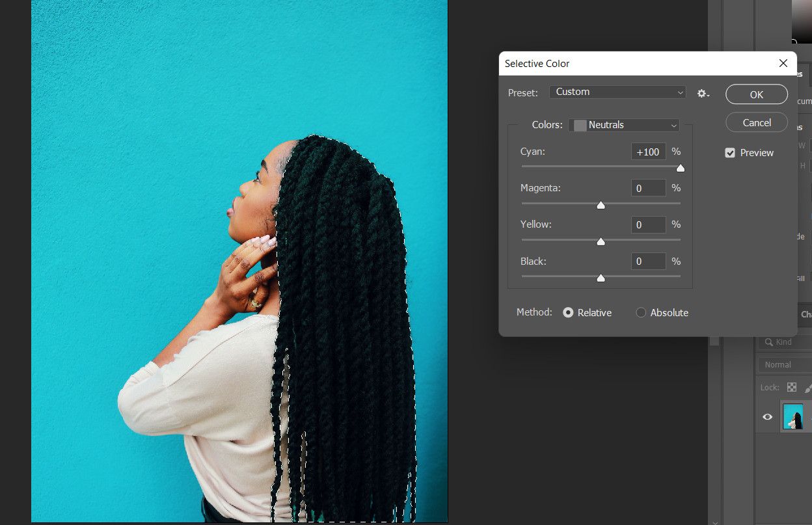Select the Absolute method radio button
812x525 pixels.
[641, 312]
